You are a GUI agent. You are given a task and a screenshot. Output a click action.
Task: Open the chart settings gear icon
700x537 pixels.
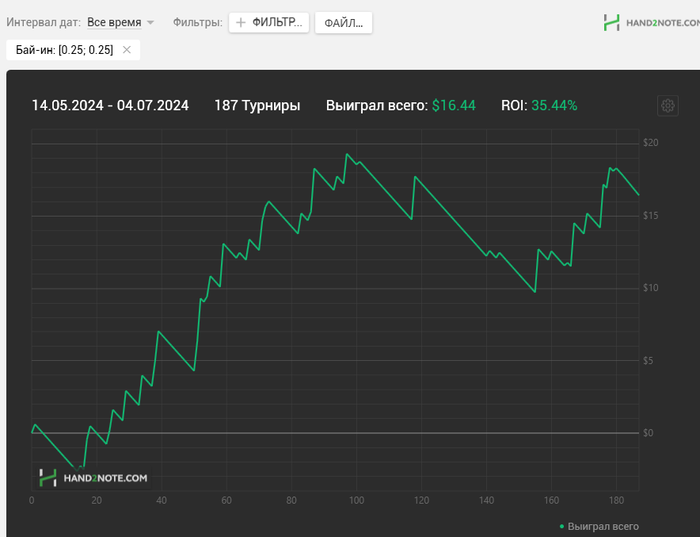click(x=667, y=106)
